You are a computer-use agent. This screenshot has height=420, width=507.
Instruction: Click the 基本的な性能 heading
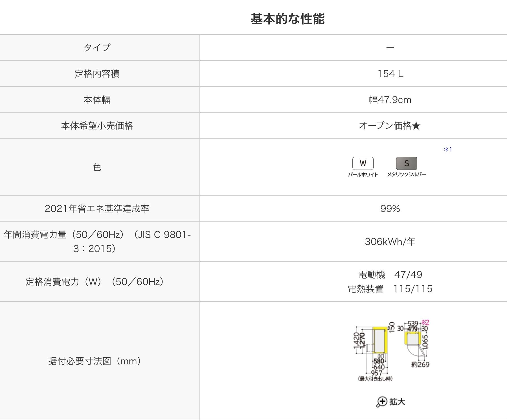click(287, 19)
